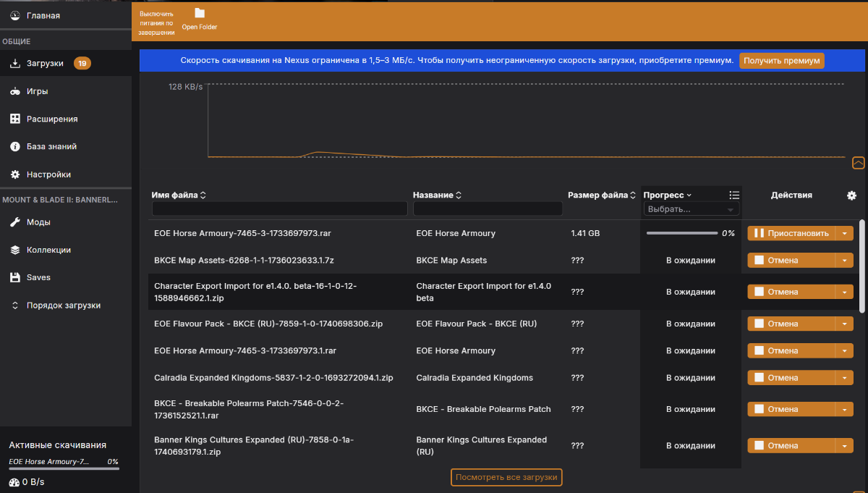Click the Saves floppy disk icon
868x493 pixels.
click(14, 277)
